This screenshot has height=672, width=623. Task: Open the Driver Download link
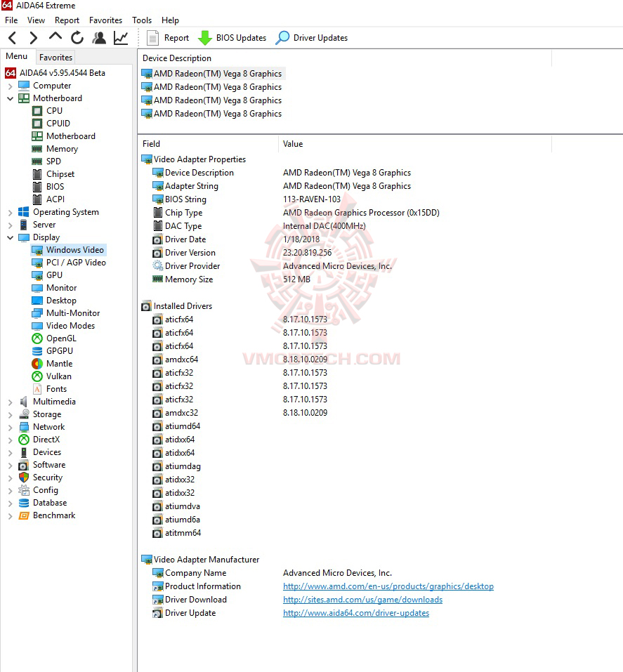362,600
